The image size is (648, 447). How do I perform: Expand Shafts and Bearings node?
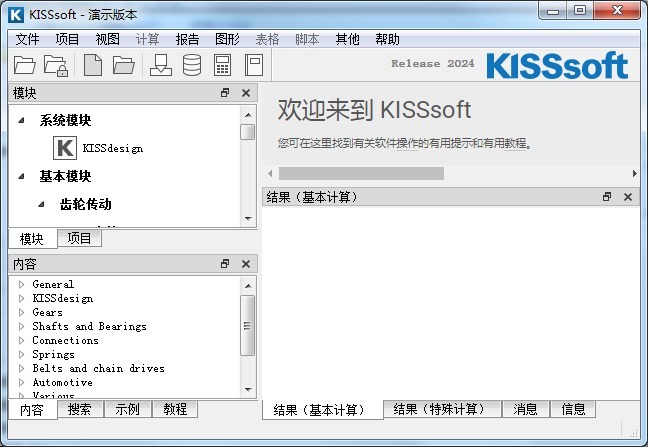pos(22,326)
